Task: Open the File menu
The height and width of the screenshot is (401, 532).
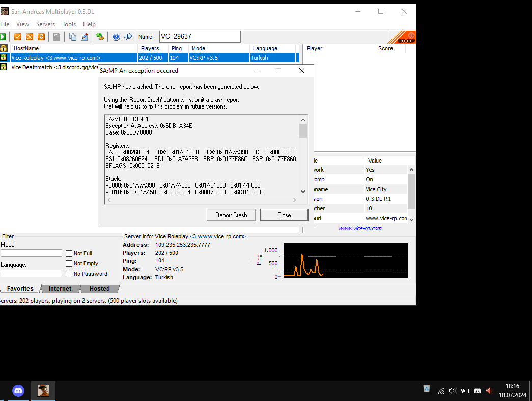Action: pyautogui.click(x=5, y=24)
